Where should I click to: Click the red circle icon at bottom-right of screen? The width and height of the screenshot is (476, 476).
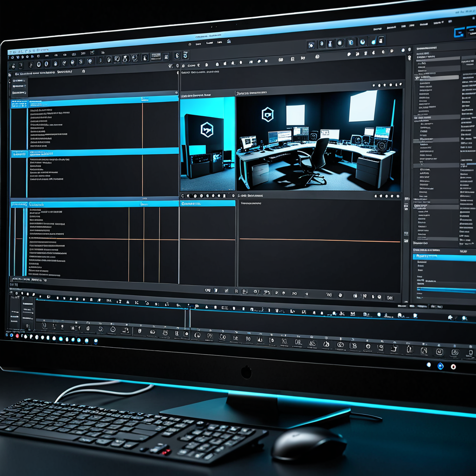point(453,367)
